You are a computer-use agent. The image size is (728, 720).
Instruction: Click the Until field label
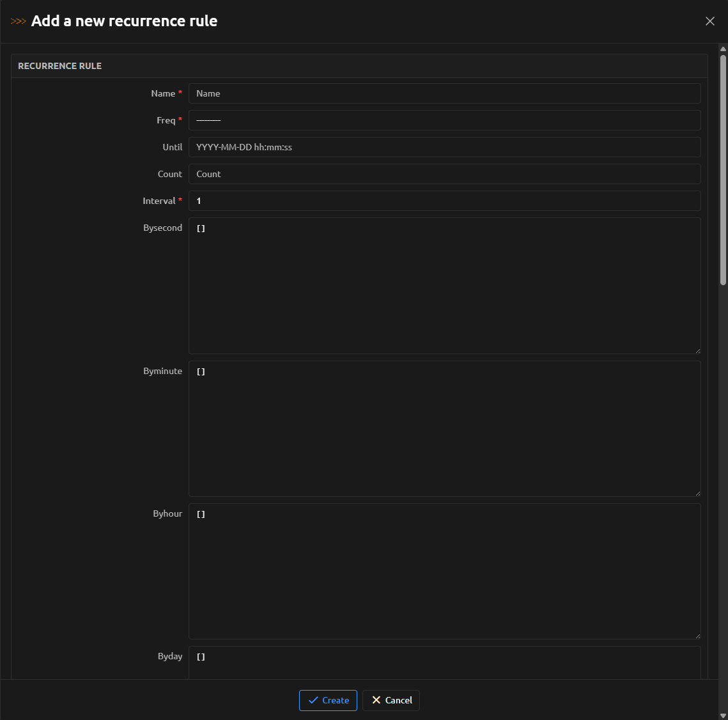[x=172, y=147]
